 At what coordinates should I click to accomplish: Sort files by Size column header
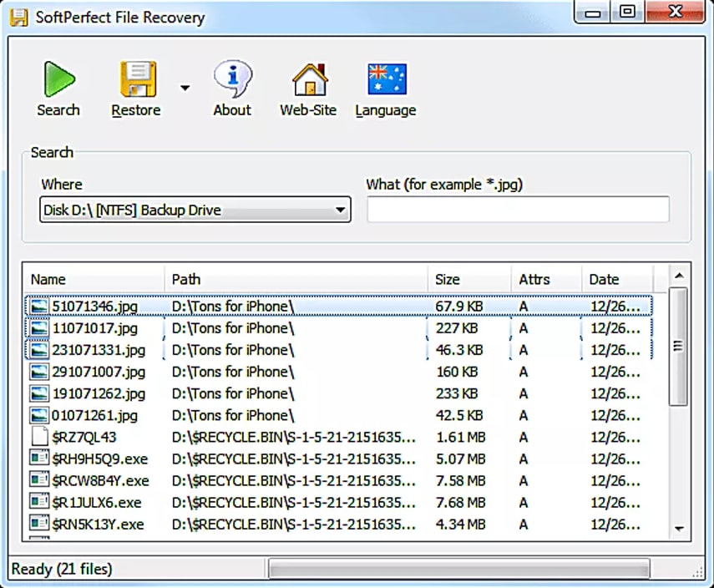point(448,280)
